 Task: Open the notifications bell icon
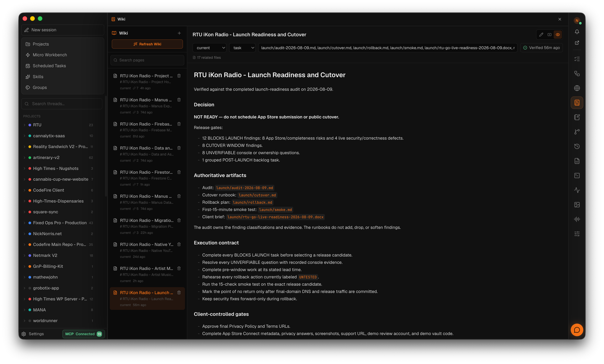click(577, 32)
